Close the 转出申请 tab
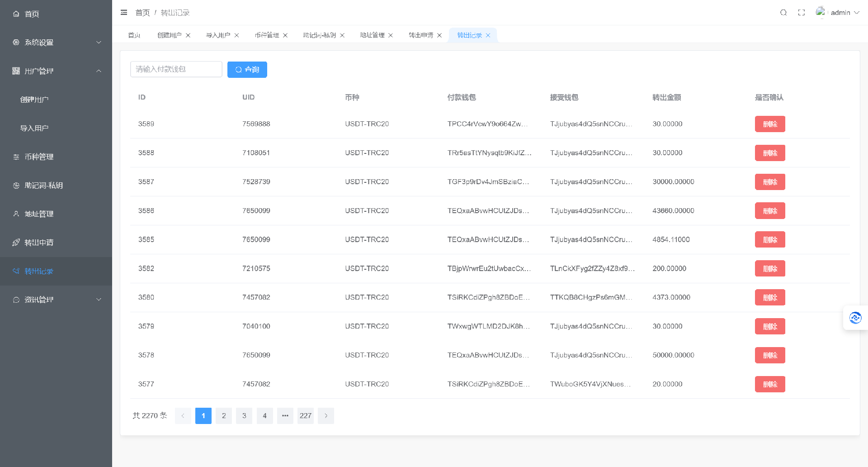Viewport: 868px width, 467px height. coord(439,35)
